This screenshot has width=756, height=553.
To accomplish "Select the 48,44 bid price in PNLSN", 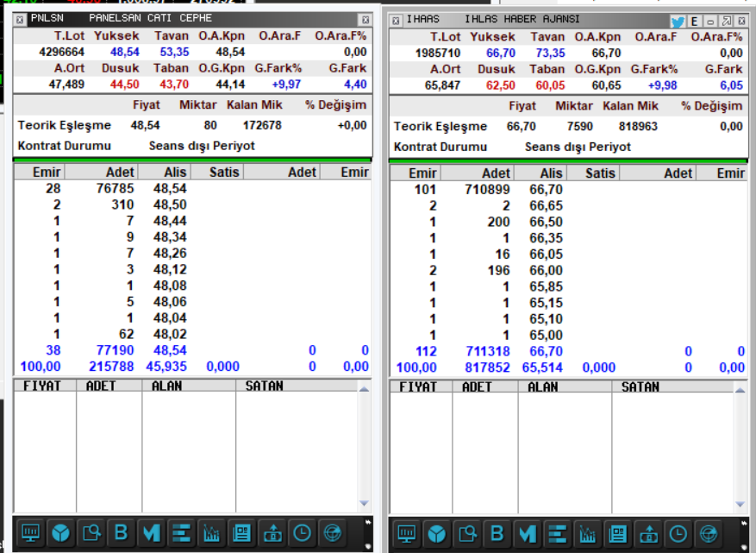I will click(170, 221).
